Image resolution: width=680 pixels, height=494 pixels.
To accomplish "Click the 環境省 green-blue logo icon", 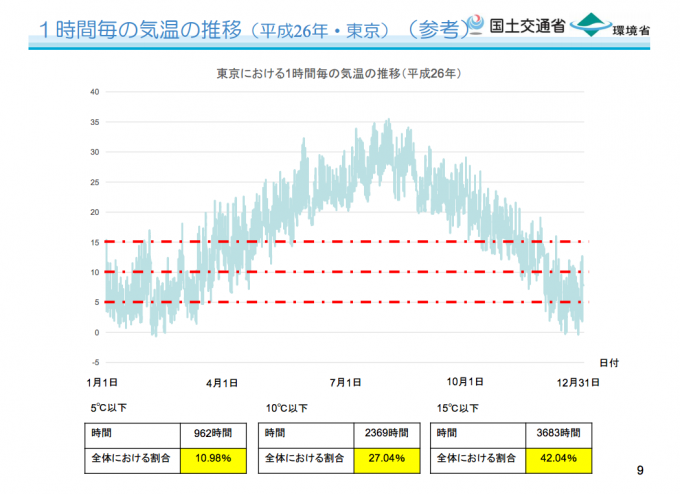I will [x=590, y=21].
